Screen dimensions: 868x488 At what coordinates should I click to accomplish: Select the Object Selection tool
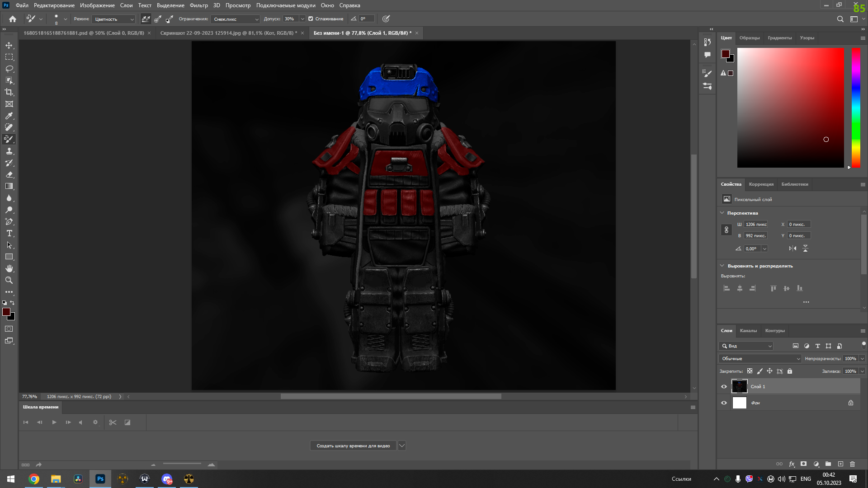(x=9, y=80)
